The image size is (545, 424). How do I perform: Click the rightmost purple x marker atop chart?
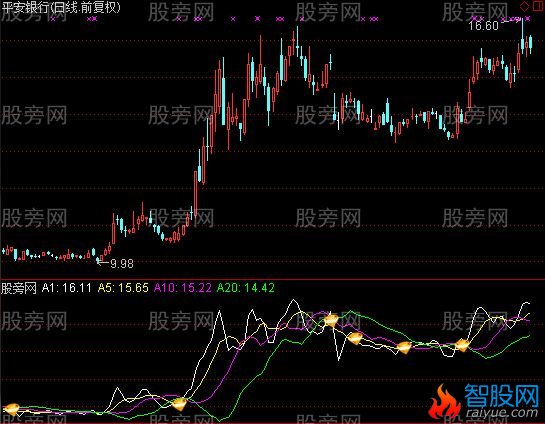point(528,18)
